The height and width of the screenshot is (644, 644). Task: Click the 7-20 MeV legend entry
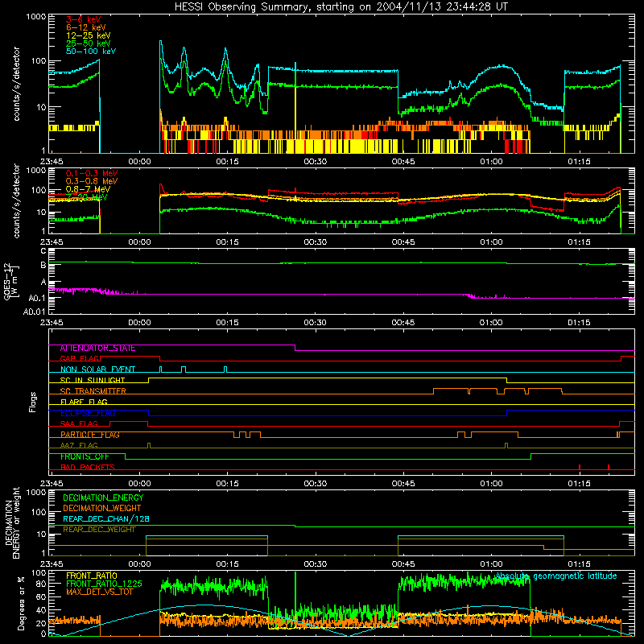(87, 197)
